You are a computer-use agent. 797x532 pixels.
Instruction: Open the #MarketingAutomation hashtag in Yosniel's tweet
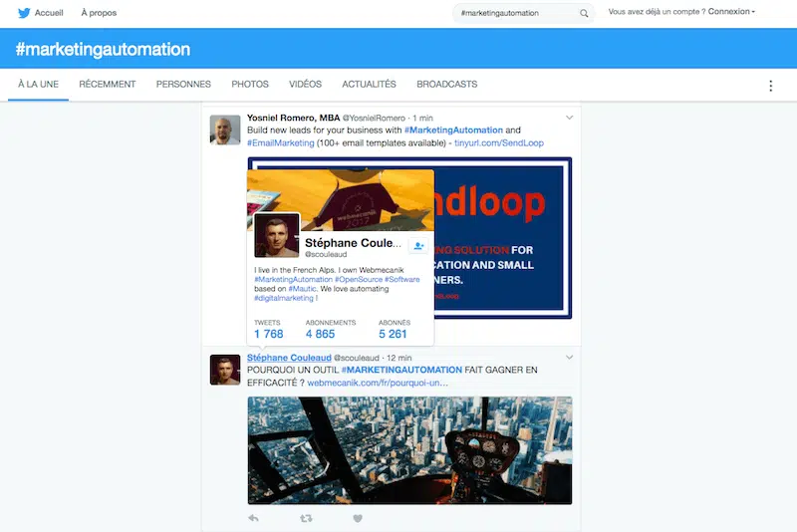pyautogui.click(x=453, y=131)
